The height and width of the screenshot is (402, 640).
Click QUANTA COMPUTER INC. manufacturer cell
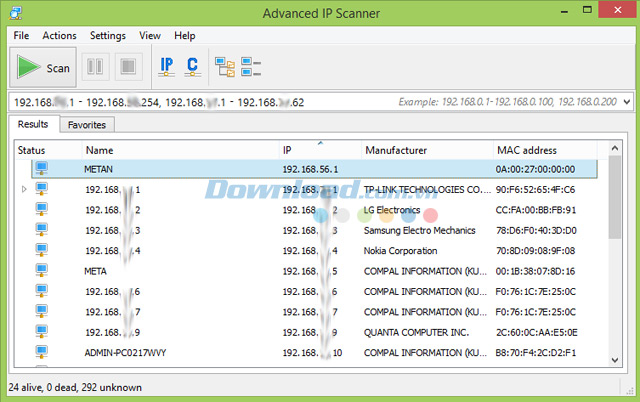click(x=416, y=333)
